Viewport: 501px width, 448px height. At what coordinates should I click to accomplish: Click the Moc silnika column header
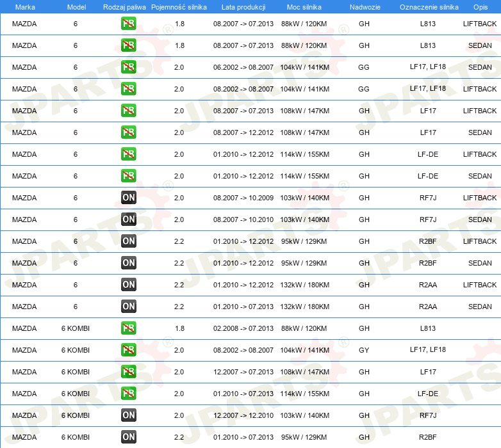coord(304,7)
